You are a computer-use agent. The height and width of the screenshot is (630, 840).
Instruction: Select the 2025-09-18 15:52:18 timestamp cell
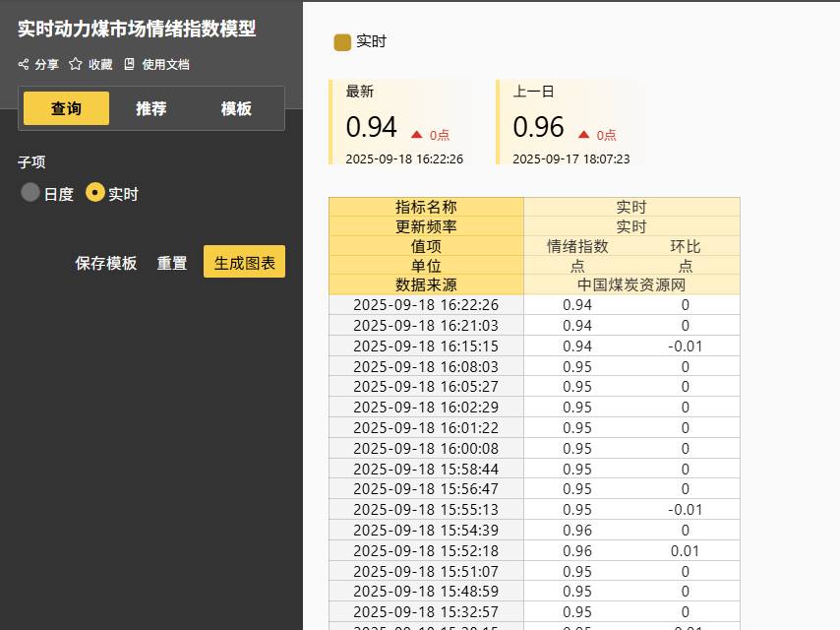coord(426,550)
